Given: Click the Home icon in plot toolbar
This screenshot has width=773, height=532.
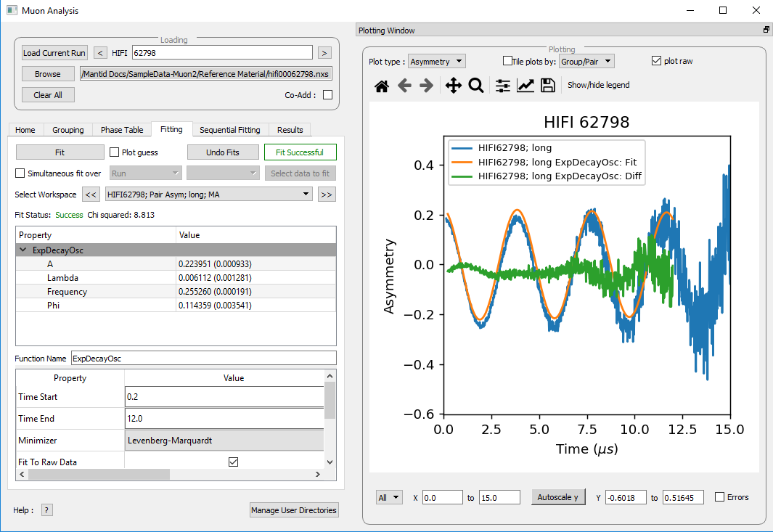Looking at the screenshot, I should click(x=382, y=86).
